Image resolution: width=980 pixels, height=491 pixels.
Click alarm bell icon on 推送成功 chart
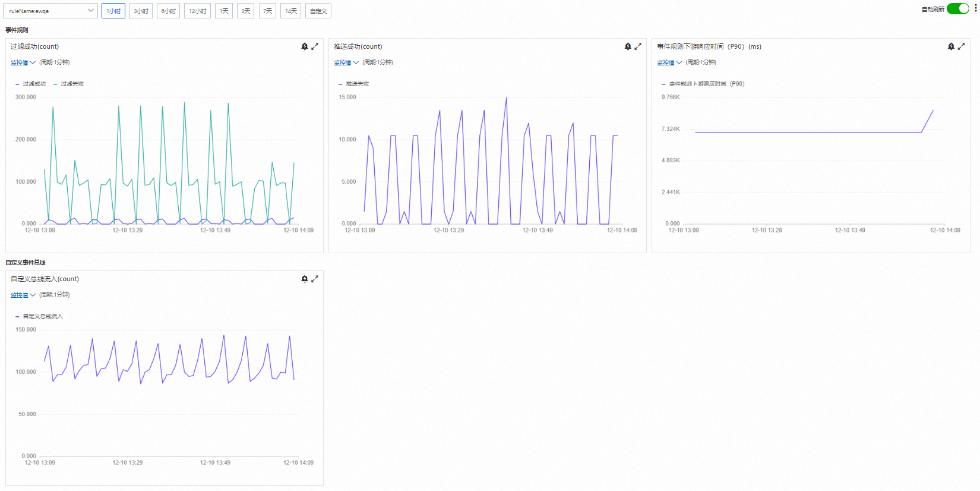(628, 46)
